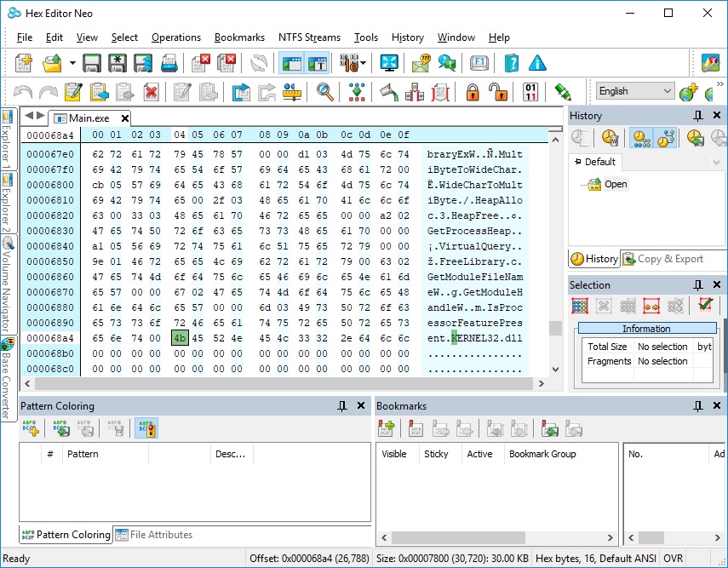Open the Bookmarks menu

tap(239, 37)
